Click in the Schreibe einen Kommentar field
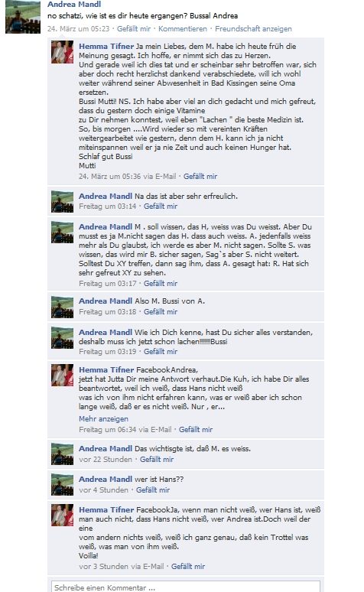 [186, 587]
